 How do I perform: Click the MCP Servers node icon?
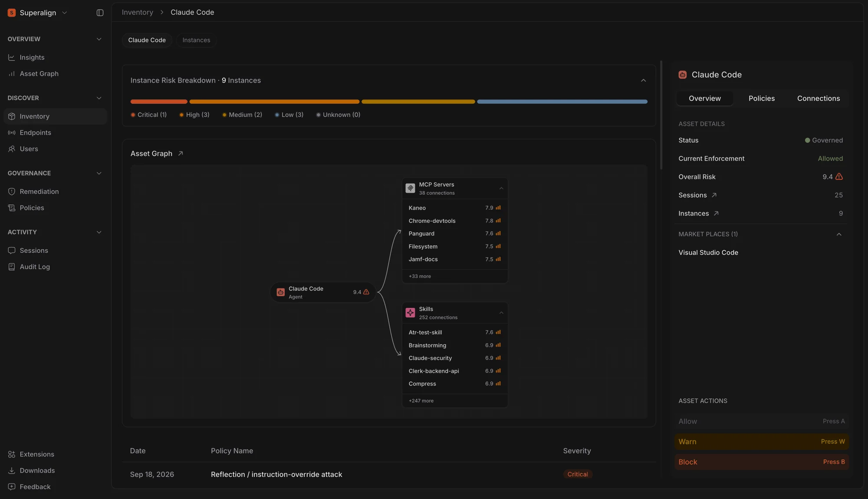pyautogui.click(x=410, y=188)
